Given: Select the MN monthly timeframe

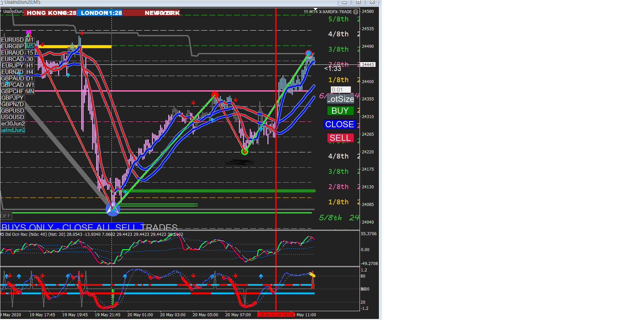Looking at the screenshot, I should tap(30, 91).
